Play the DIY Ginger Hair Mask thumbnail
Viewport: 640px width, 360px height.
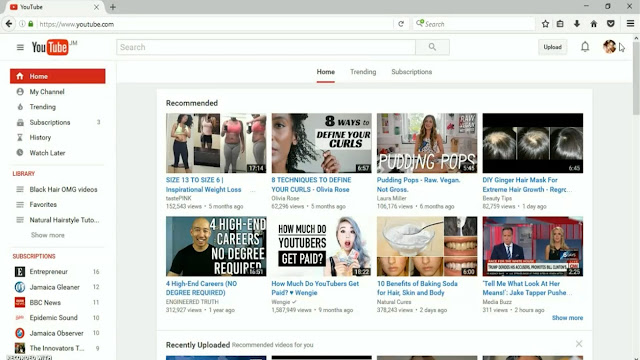click(x=533, y=143)
